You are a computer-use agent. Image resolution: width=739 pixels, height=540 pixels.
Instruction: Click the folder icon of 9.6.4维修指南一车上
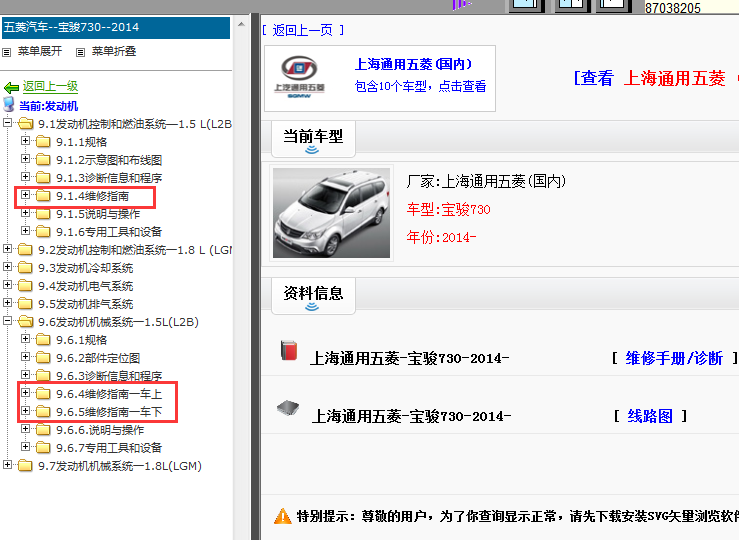point(43,393)
